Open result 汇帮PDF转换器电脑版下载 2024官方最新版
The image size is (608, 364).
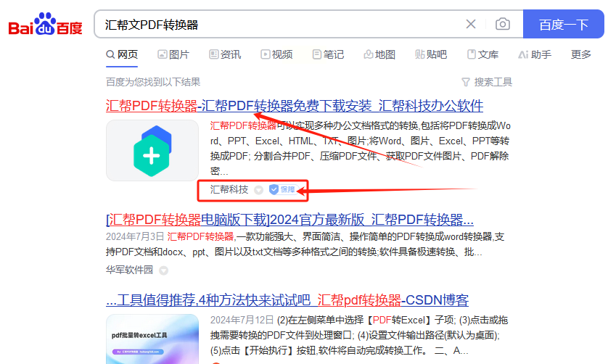pyautogui.click(x=289, y=220)
